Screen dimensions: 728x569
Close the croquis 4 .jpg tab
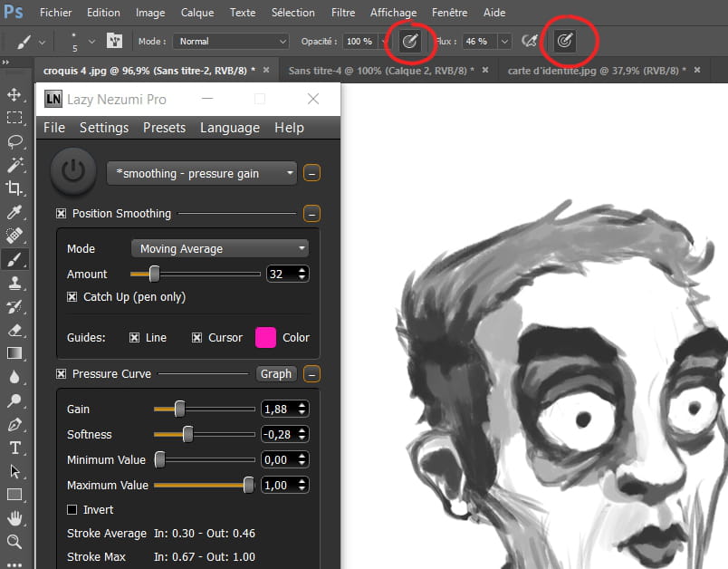[266, 70]
